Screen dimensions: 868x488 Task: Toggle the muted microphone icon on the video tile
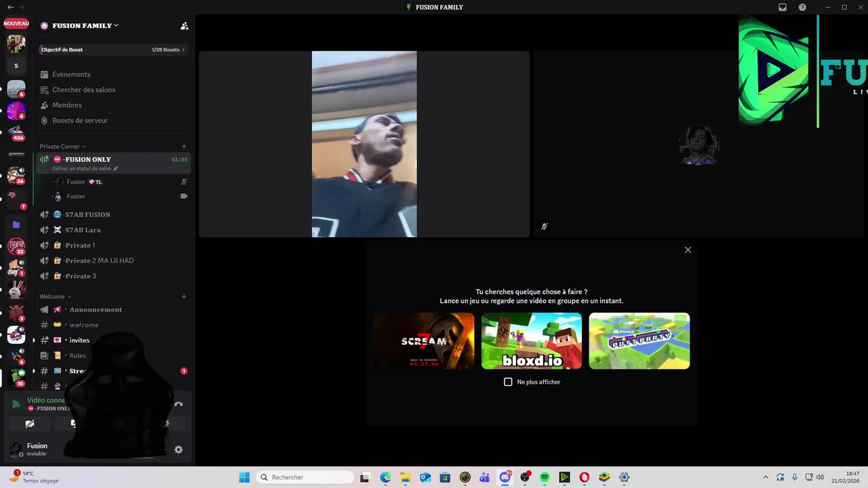click(x=544, y=226)
